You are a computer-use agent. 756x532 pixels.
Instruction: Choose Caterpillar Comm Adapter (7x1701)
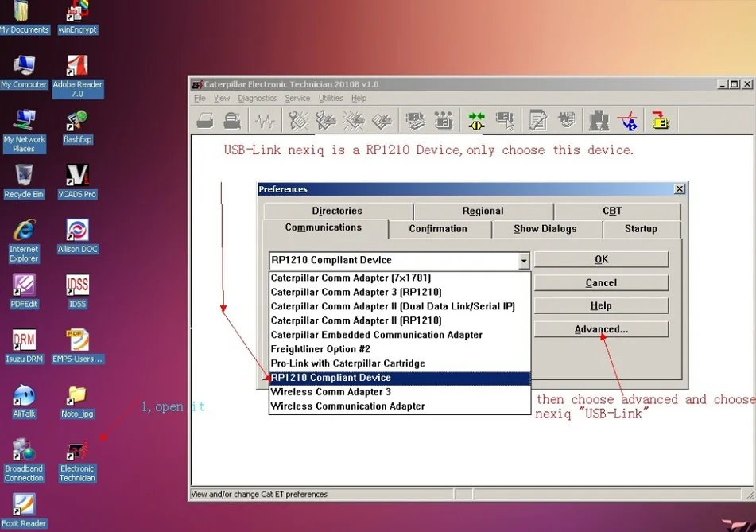coord(400,278)
